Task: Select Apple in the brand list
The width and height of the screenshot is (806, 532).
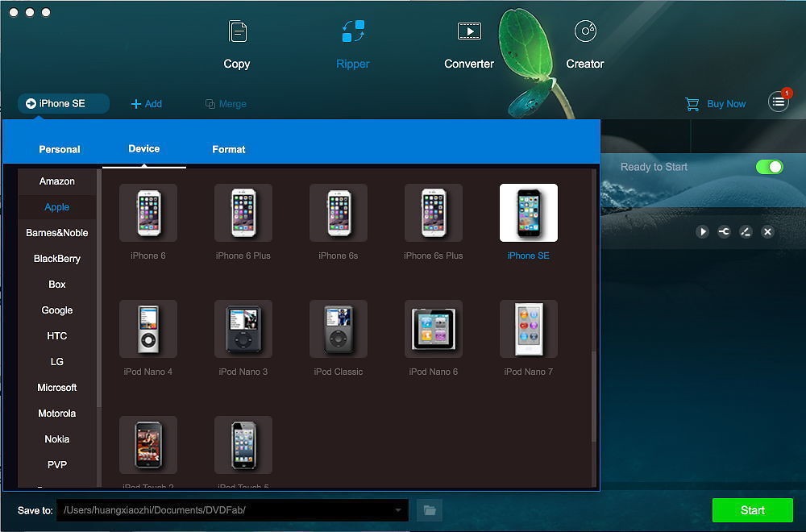Action: [57, 207]
